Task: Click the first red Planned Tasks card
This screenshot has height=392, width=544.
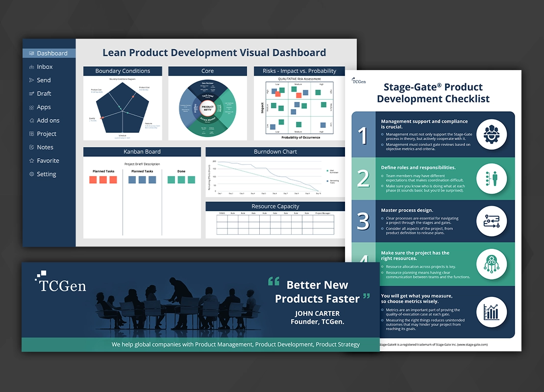Action: (x=93, y=180)
